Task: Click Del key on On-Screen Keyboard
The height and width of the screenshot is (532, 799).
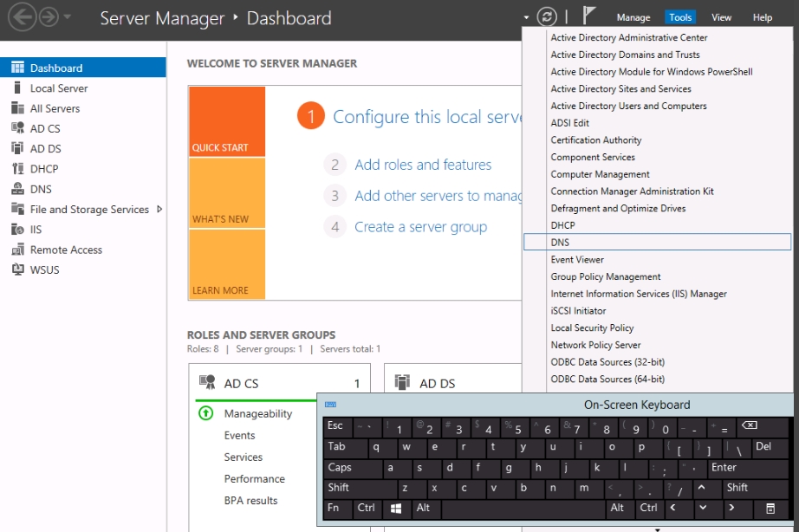Action: 770,447
